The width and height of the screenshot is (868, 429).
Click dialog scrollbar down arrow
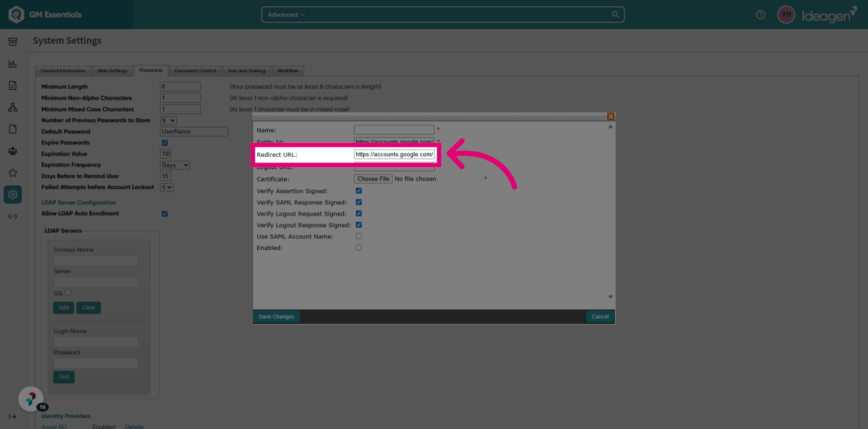(x=610, y=297)
